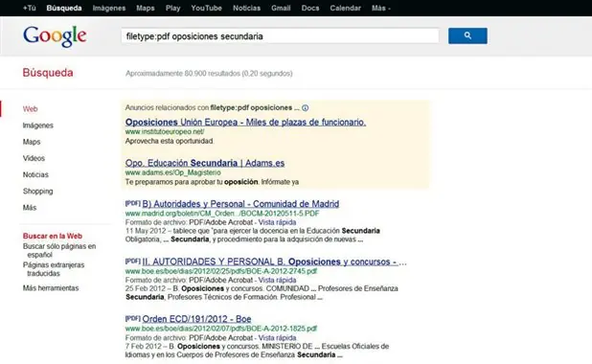Open the Opo. Educación Secundaria Adams.es ad
Viewport: 592px width, 364px height.
[x=205, y=163]
